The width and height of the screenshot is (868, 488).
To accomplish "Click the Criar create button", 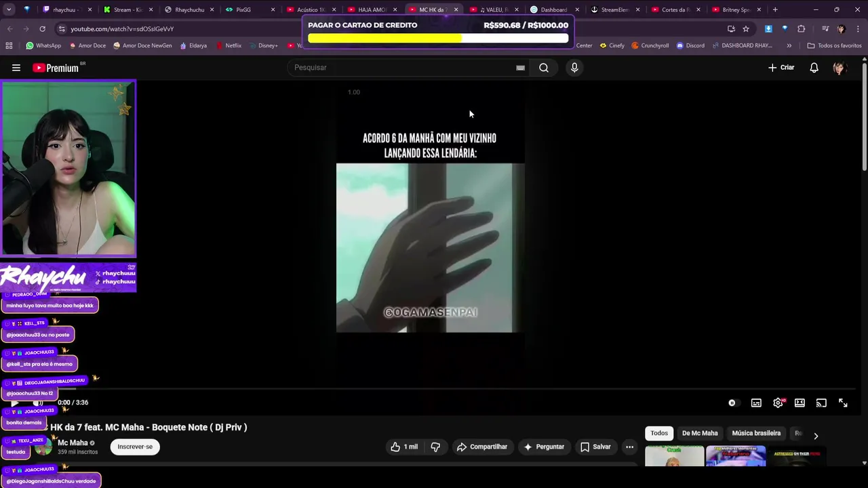I will [x=781, y=68].
